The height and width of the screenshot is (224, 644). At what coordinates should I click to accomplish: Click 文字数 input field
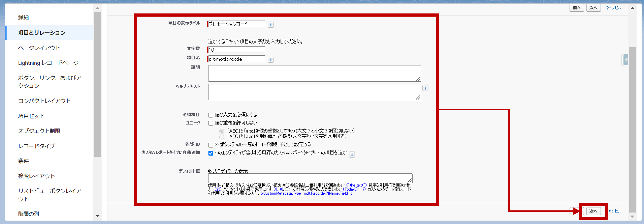click(236, 50)
